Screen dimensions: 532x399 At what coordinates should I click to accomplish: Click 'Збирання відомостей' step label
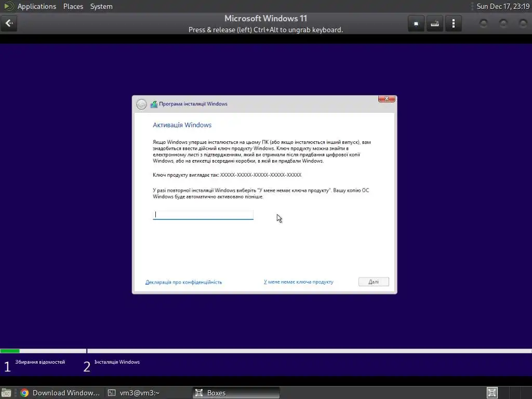coord(40,362)
